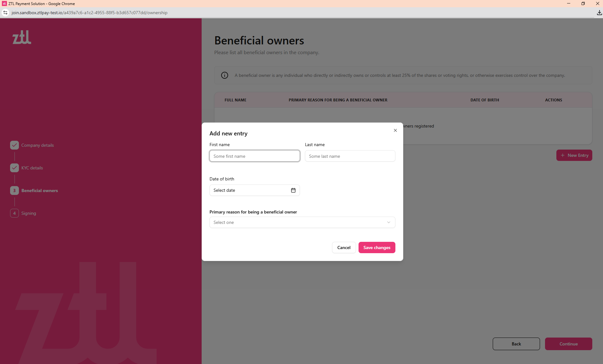Viewport: 603px width, 364px height.
Task: Expand the primary reason dropdown
Action: (x=302, y=222)
